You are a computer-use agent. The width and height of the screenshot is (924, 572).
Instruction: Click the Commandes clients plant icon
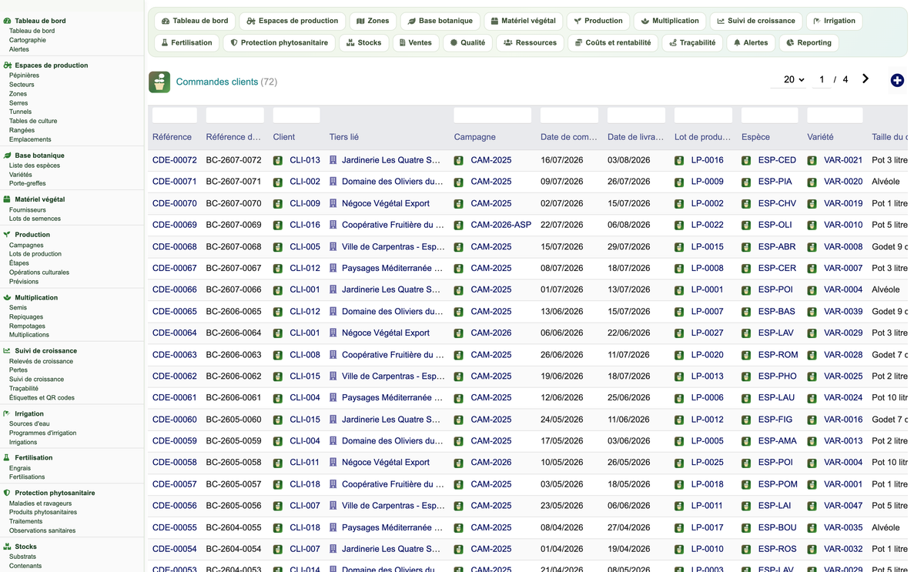click(x=159, y=82)
